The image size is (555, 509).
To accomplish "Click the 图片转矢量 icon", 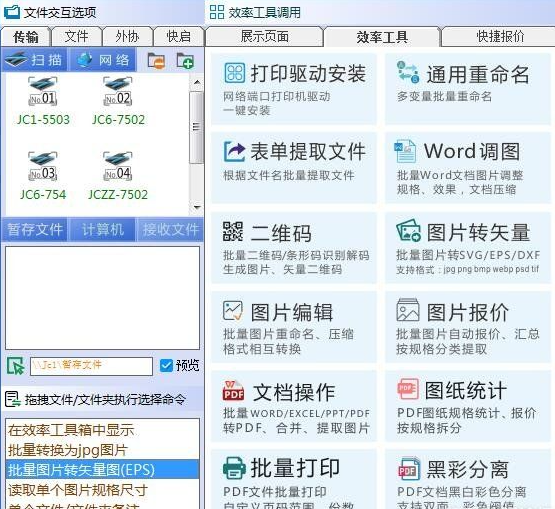I will (408, 230).
